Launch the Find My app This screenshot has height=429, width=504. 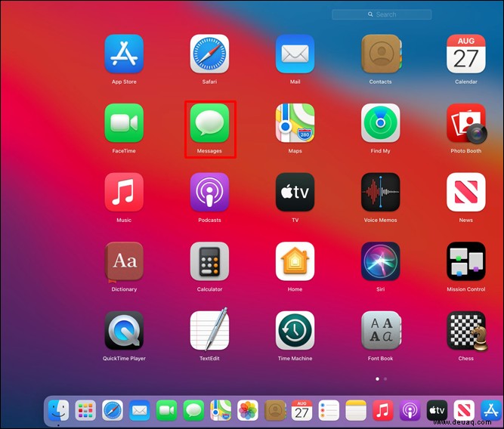[381, 123]
